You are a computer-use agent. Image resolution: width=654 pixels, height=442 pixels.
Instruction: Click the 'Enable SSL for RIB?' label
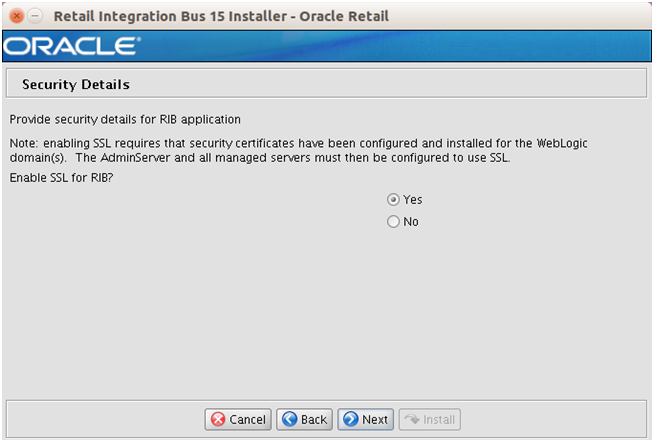[61, 178]
